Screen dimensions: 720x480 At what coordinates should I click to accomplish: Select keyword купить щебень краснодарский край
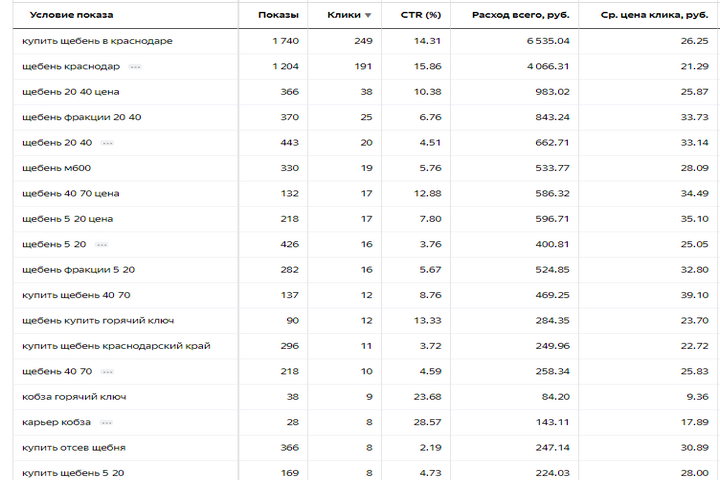(x=116, y=346)
